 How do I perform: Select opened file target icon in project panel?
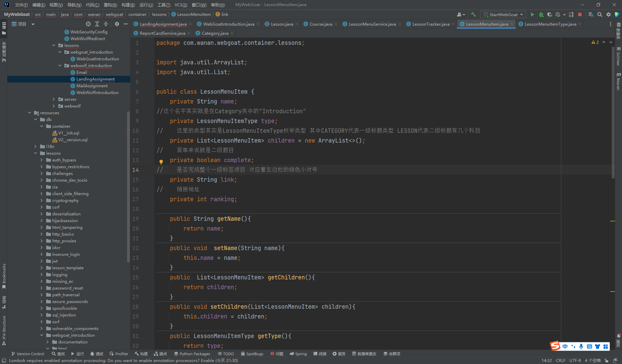click(x=88, y=24)
